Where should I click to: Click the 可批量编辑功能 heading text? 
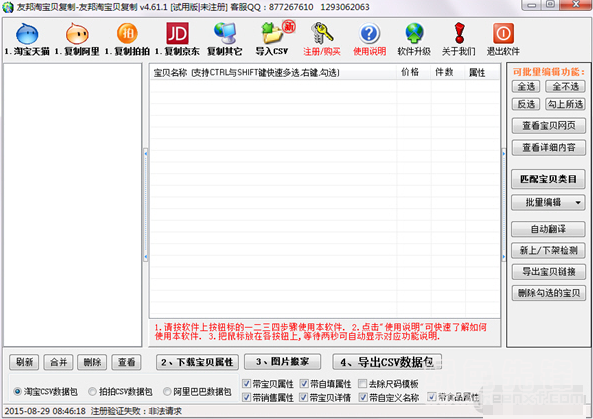point(548,72)
